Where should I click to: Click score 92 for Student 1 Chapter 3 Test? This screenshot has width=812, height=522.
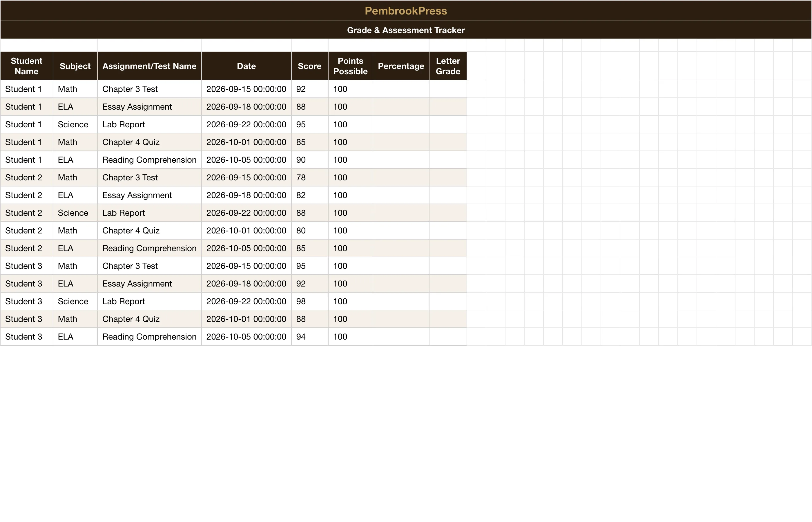pyautogui.click(x=310, y=89)
